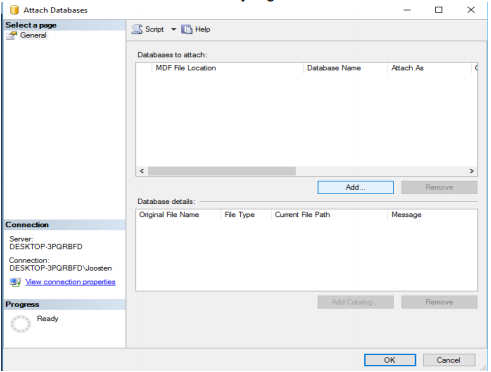This screenshot has height=372, width=491.
Task: Click the Message column header
Action: coord(432,215)
